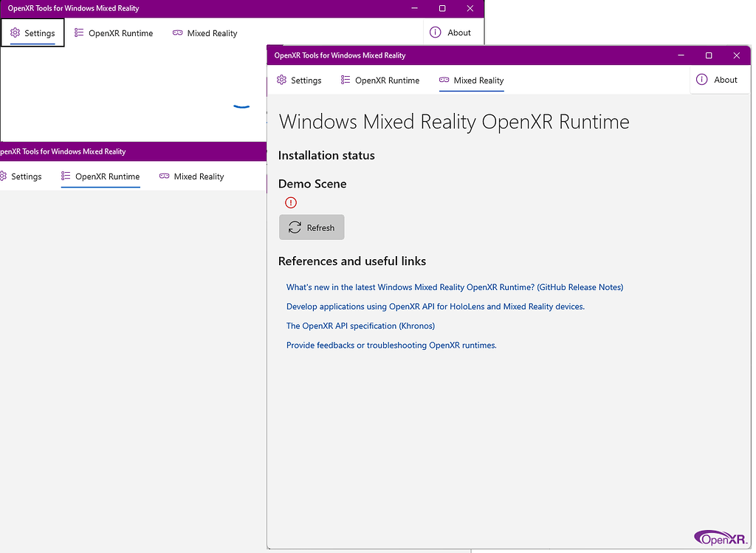Viewport: 756px width, 553px height.
Task: Click the Demo Scene heading
Action: 312,184
